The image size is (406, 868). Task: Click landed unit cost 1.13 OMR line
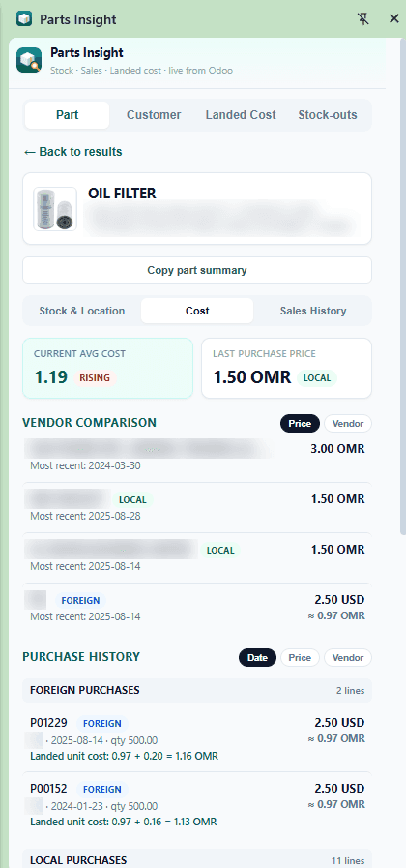tap(124, 822)
